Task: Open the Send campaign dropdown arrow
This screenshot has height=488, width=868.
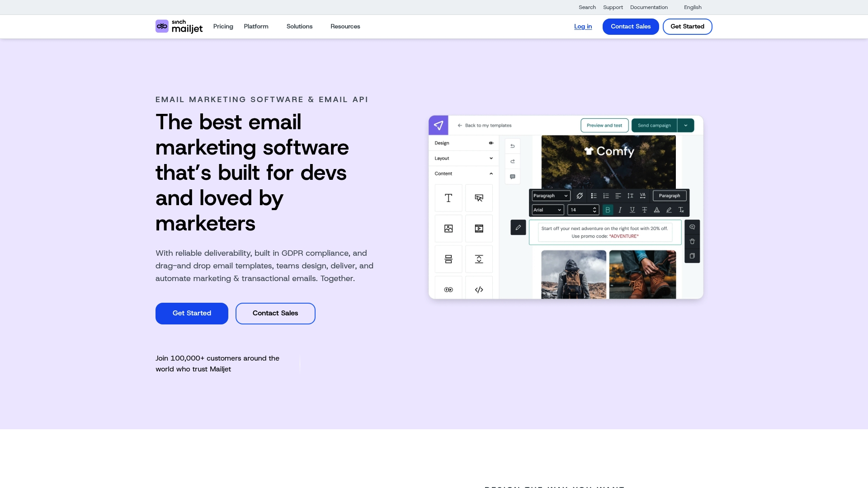Action: point(686,125)
